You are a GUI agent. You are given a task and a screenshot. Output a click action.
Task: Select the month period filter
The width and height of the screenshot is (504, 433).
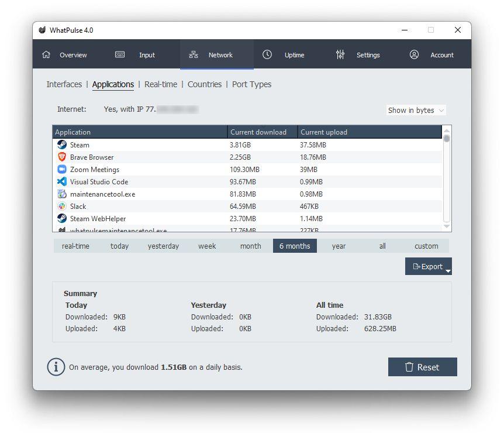point(251,246)
